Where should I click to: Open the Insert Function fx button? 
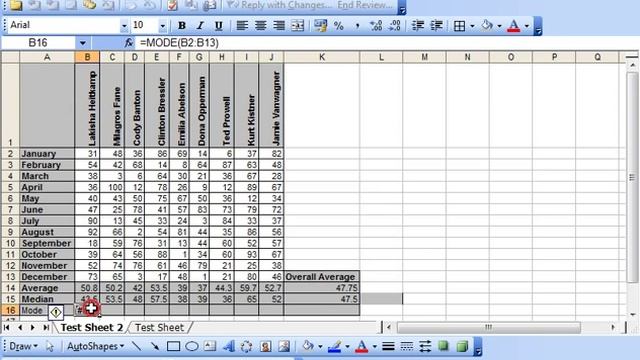[129, 42]
